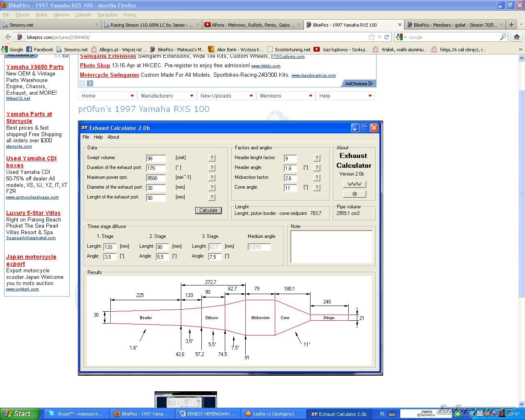The image size is (525, 420).
Task: Open Scootertuning.net bookmark
Action: 288,50
